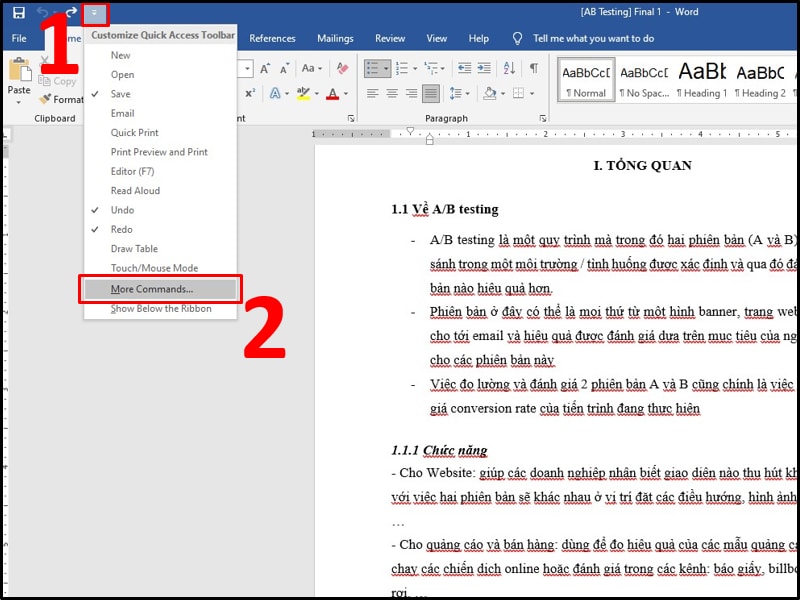Open the File tab

[19, 38]
